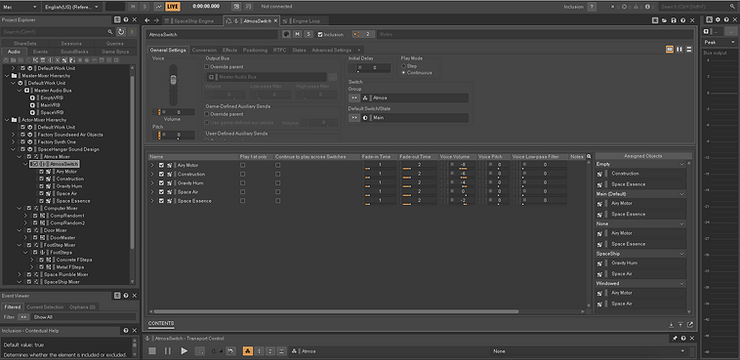Image resolution: width=740 pixels, height=360 pixels.
Task: Check Play 1st only for Airy Motor
Action: 243,166
